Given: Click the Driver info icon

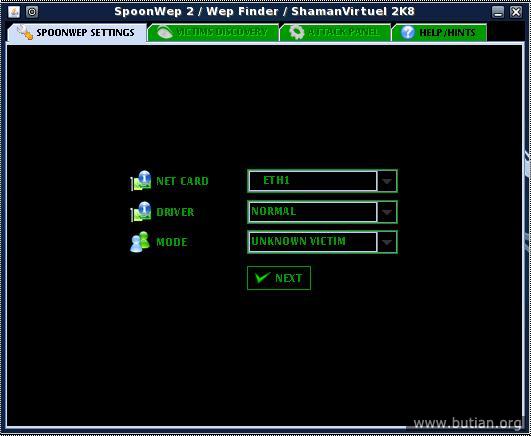Looking at the screenshot, I should 141,212.
